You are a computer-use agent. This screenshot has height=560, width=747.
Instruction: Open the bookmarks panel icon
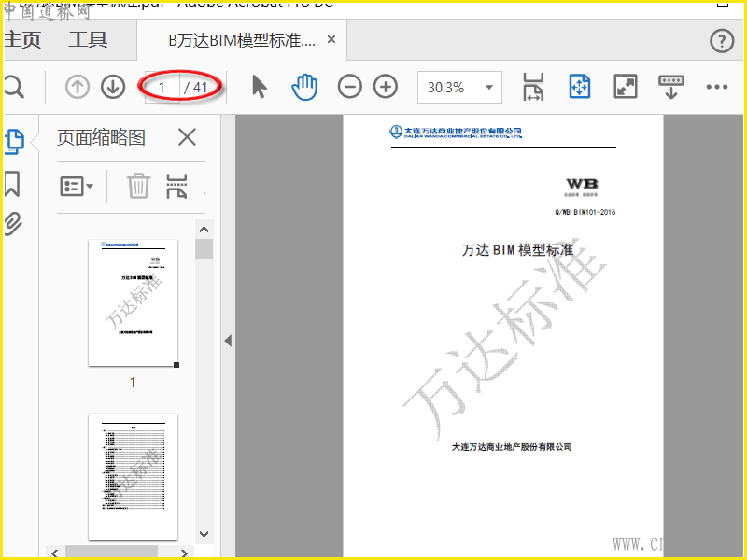12,184
